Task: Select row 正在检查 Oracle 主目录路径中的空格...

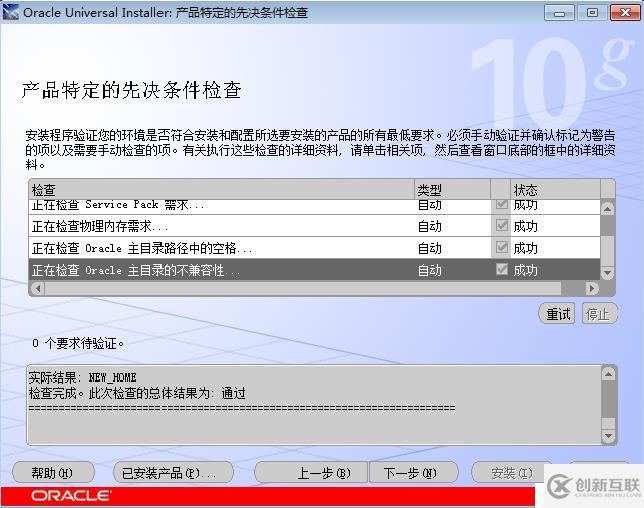Action: point(315,248)
